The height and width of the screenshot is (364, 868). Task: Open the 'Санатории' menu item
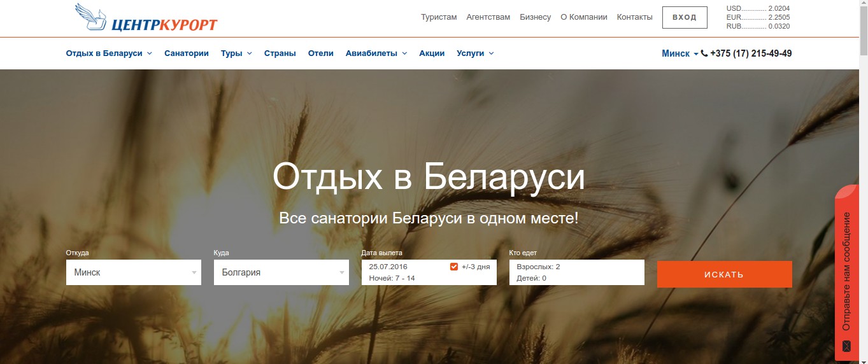[x=187, y=53]
